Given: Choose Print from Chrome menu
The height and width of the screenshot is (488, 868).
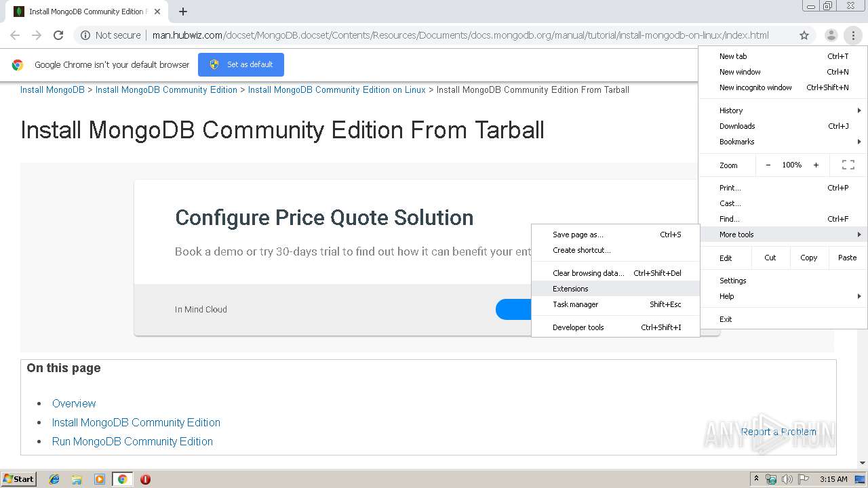Looking at the screenshot, I should pyautogui.click(x=783, y=188).
